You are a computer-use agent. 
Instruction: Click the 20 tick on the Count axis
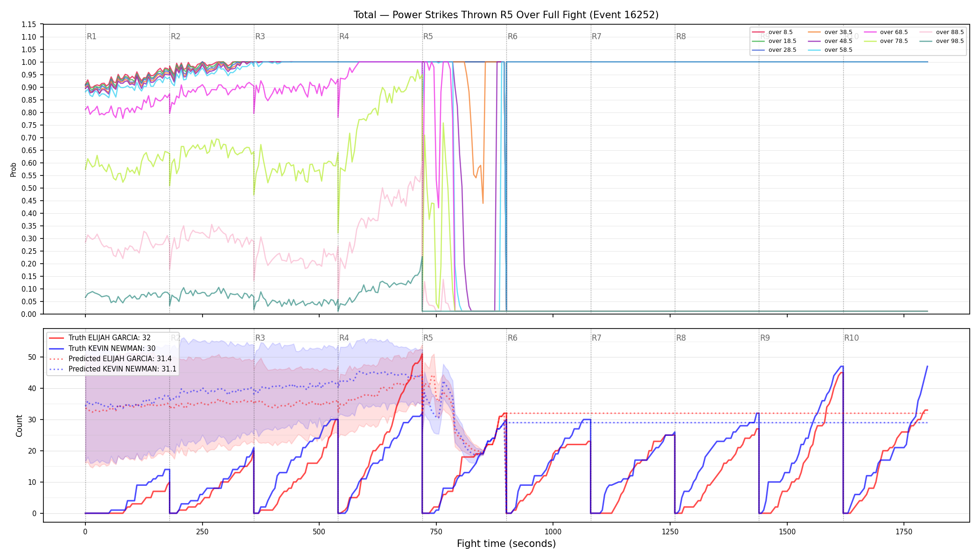32,451
